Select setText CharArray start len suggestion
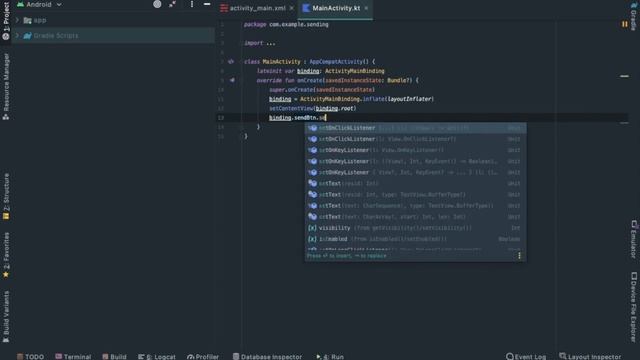This screenshot has height=360, width=640. 416,217
